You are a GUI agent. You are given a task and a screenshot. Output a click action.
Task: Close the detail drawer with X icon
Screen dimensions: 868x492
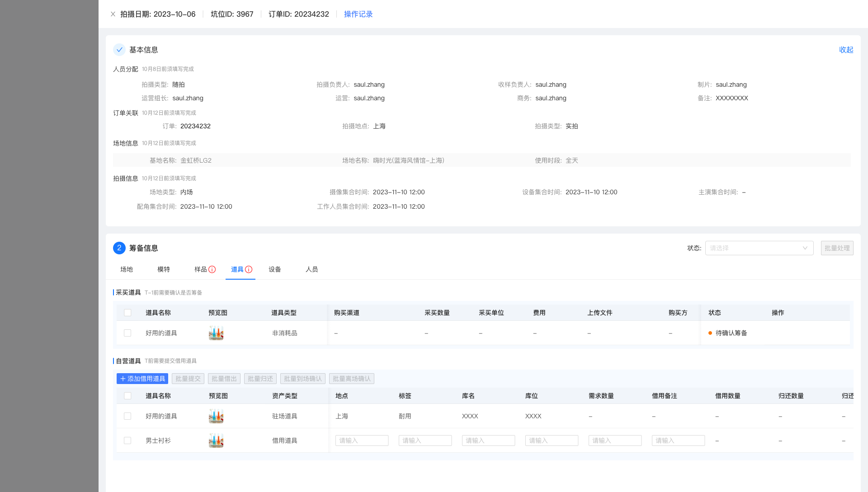(x=113, y=14)
